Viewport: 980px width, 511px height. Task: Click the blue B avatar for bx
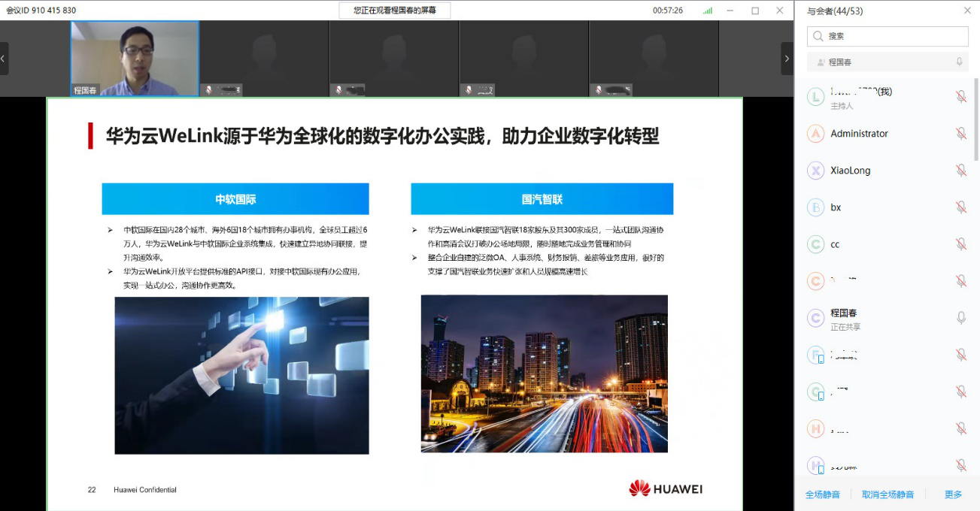tap(816, 207)
